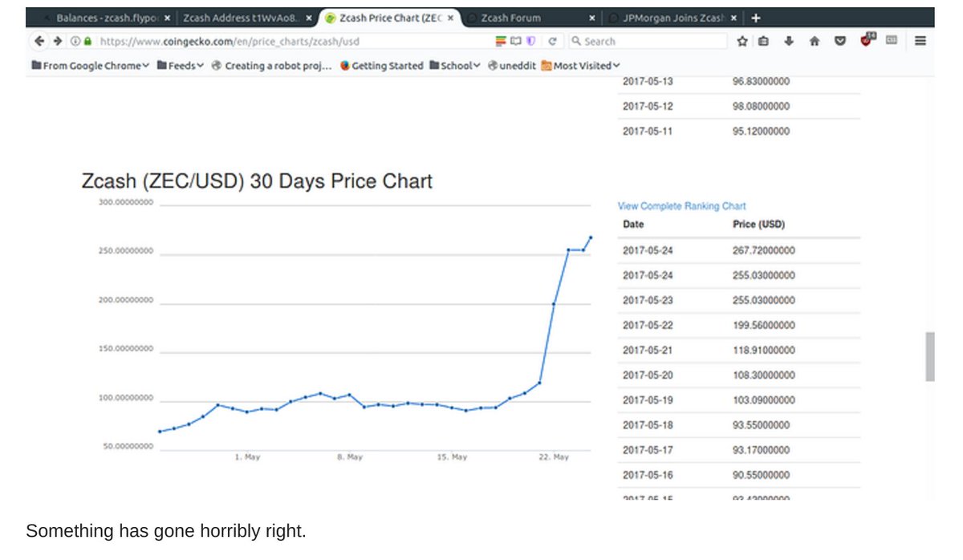This screenshot has width=963, height=560.
Task: Open the uneddit bookmark
Action: point(511,66)
